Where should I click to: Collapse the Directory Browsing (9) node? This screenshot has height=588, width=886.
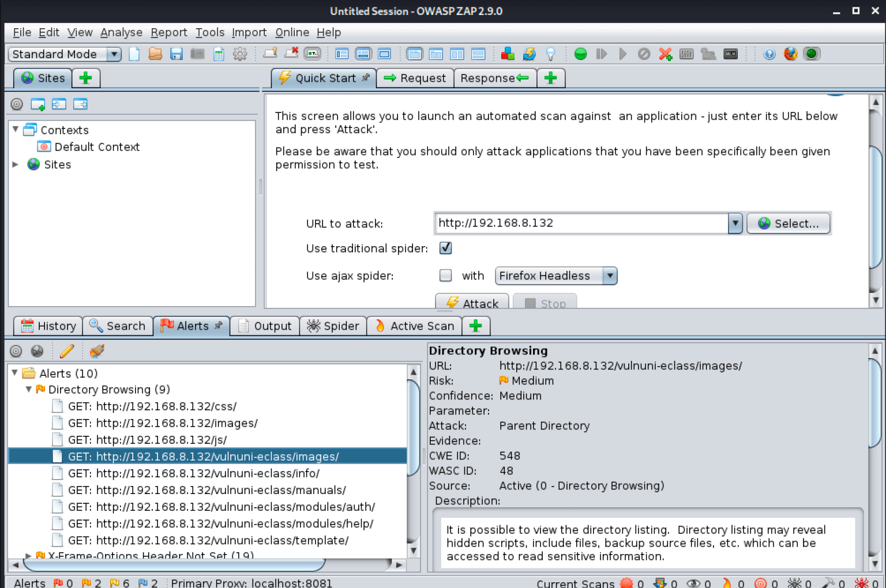(x=28, y=389)
